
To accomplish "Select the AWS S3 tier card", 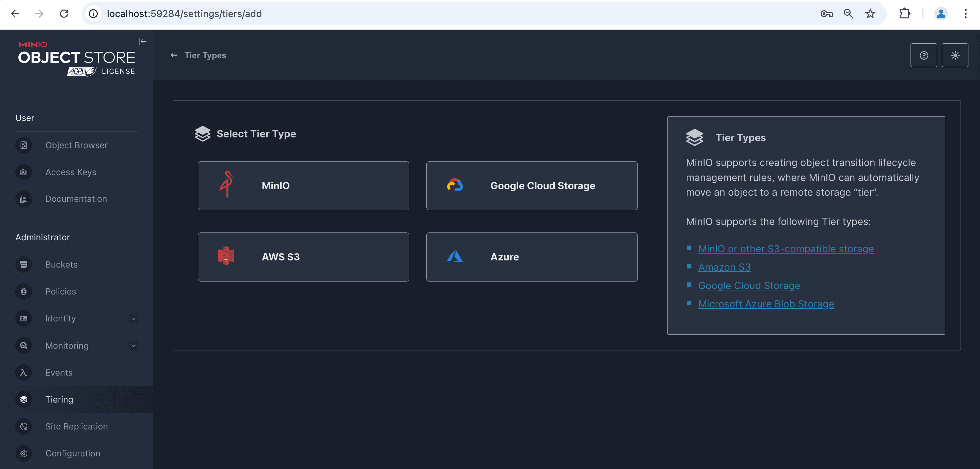I will point(303,257).
